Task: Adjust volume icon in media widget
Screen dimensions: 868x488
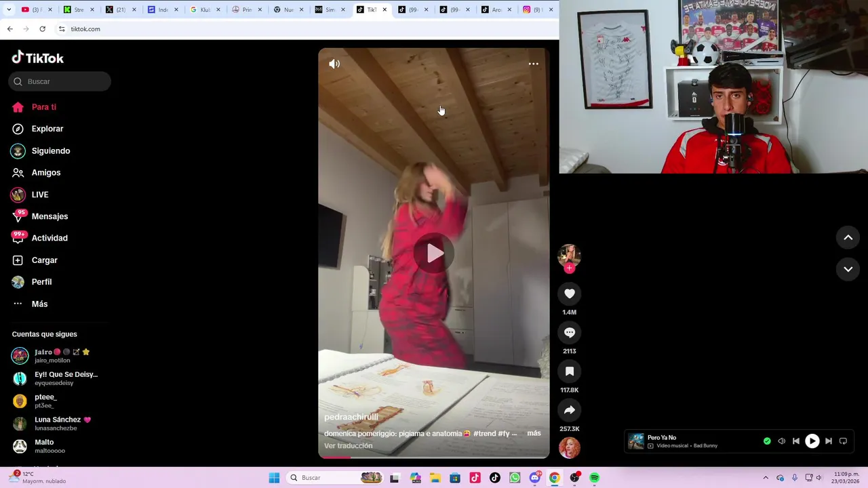Action: click(x=781, y=441)
